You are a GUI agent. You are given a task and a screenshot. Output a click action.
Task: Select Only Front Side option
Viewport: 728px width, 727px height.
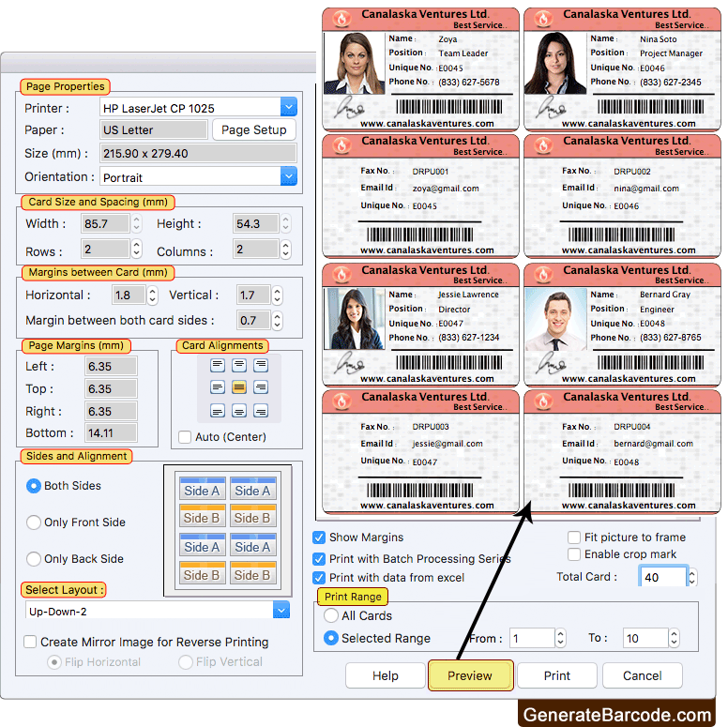(x=34, y=523)
